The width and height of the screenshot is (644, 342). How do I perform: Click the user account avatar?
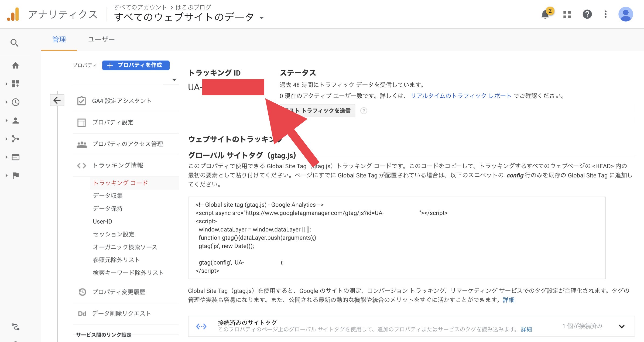pyautogui.click(x=626, y=14)
